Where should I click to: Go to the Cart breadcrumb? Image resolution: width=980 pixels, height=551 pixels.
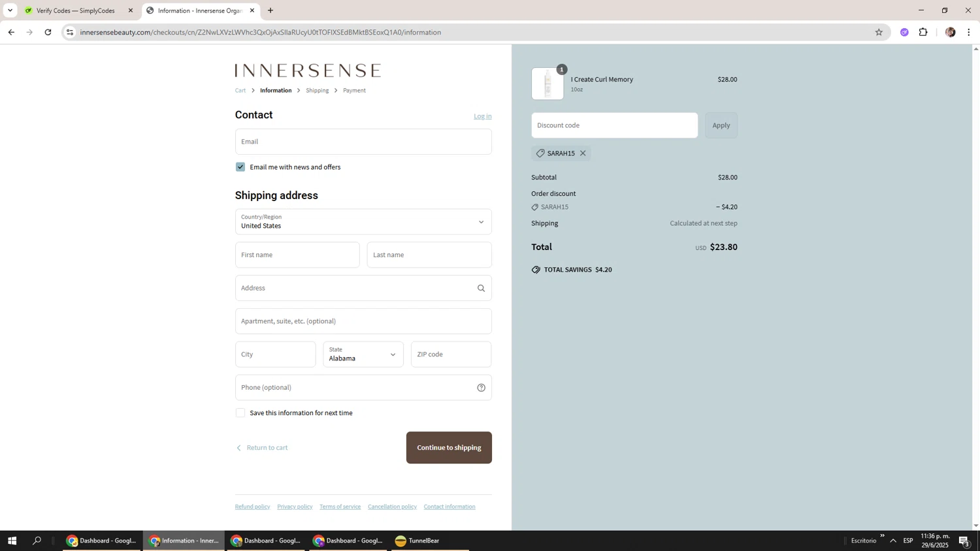tap(240, 91)
